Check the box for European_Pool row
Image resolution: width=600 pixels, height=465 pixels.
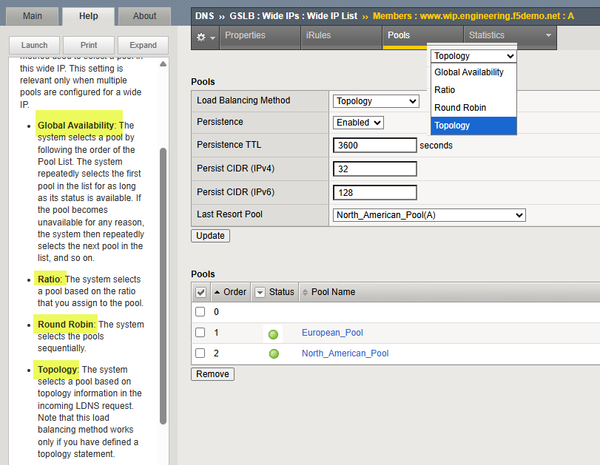[x=201, y=333]
